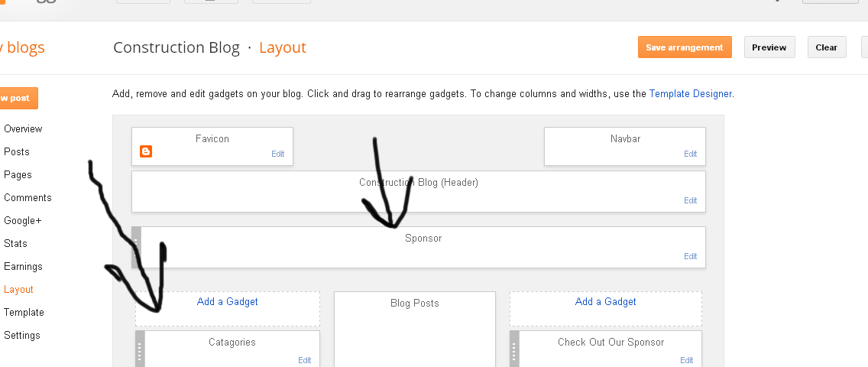Viewport: 868px width, 367px height.
Task: Click Save arrangement button
Action: pyautogui.click(x=684, y=47)
